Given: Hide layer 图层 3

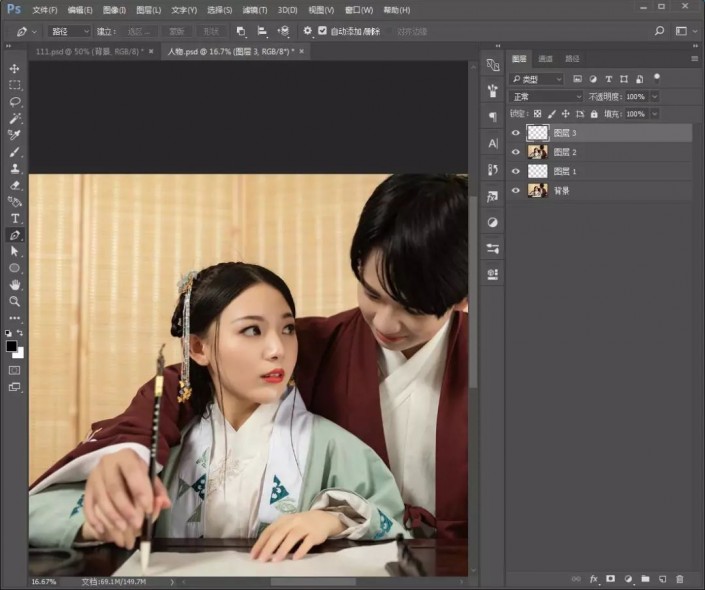Looking at the screenshot, I should pyautogui.click(x=516, y=133).
